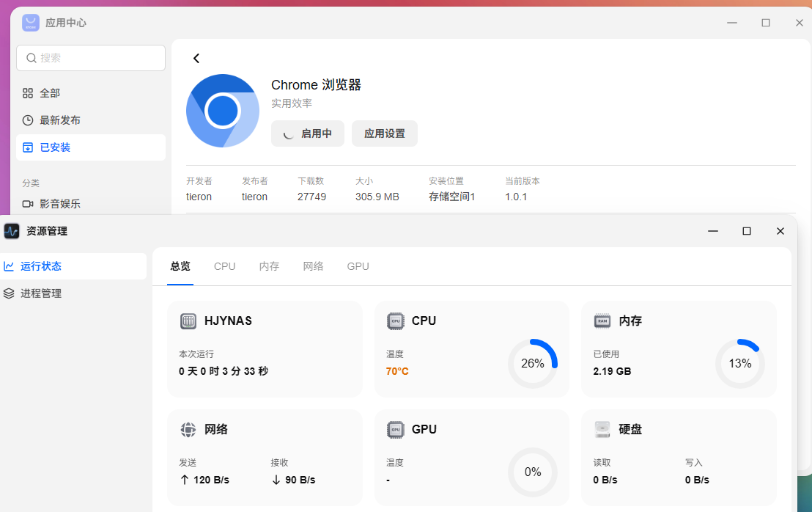Viewport: 812px width, 512px height.
Task: Click the Chrome browser logo icon
Action: click(x=223, y=110)
